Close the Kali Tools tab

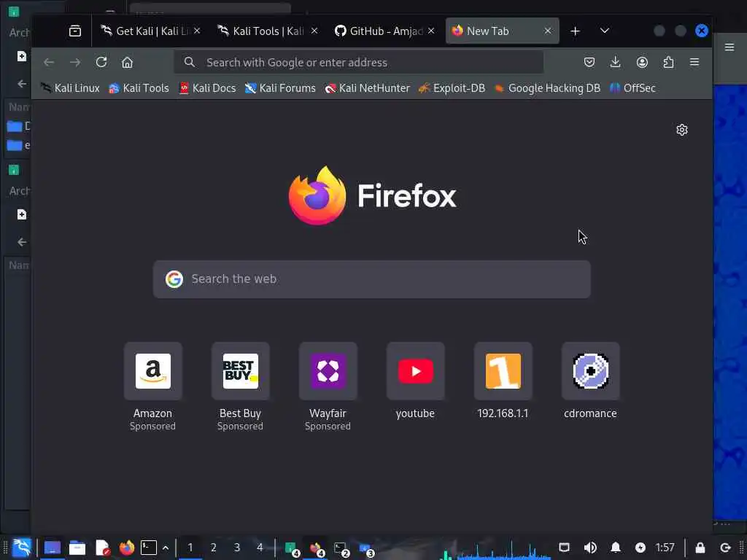[x=314, y=31]
